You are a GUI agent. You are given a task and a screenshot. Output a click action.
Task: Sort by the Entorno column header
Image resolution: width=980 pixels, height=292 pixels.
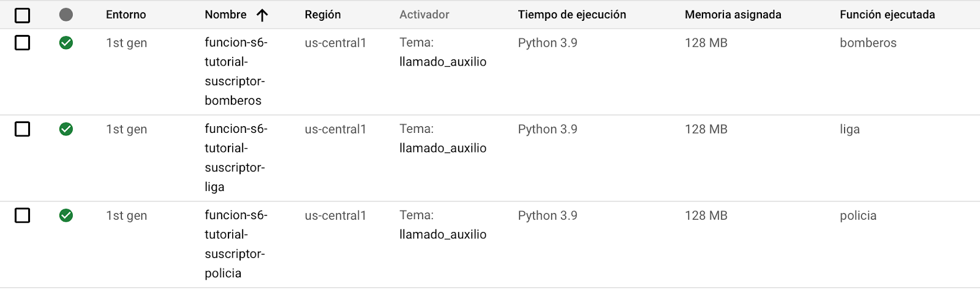click(126, 15)
